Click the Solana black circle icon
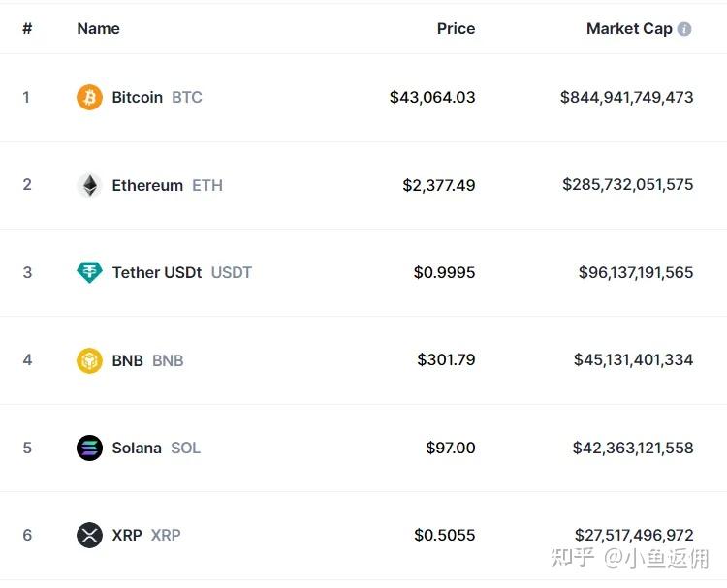 (x=89, y=448)
